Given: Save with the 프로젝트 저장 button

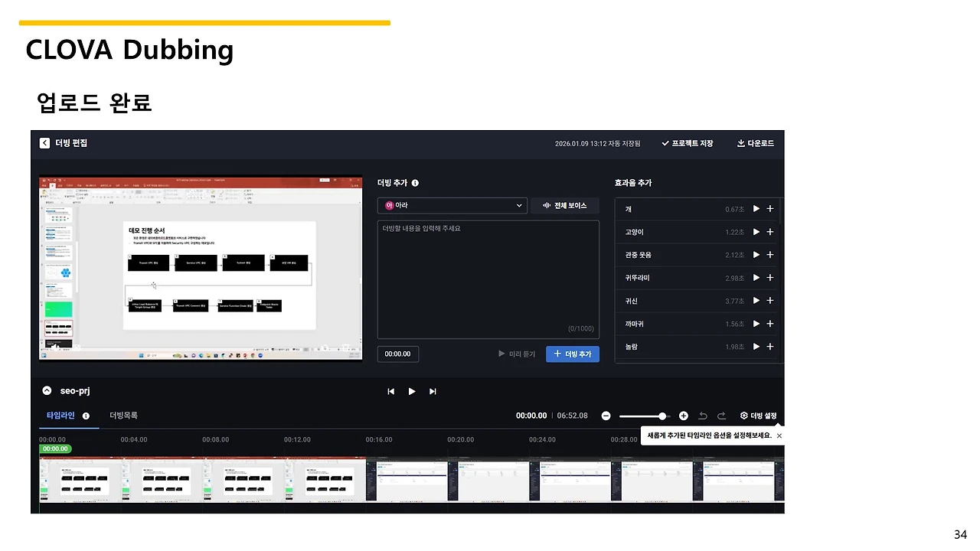Looking at the screenshot, I should (688, 143).
